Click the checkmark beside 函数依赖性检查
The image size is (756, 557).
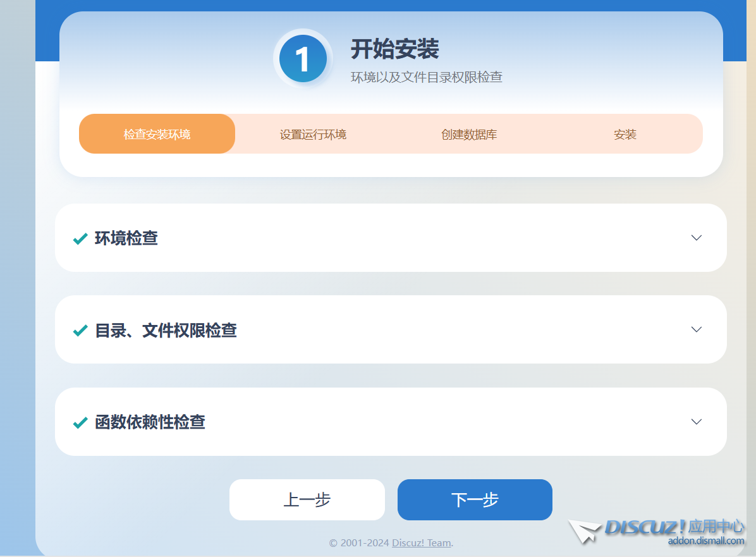80,422
